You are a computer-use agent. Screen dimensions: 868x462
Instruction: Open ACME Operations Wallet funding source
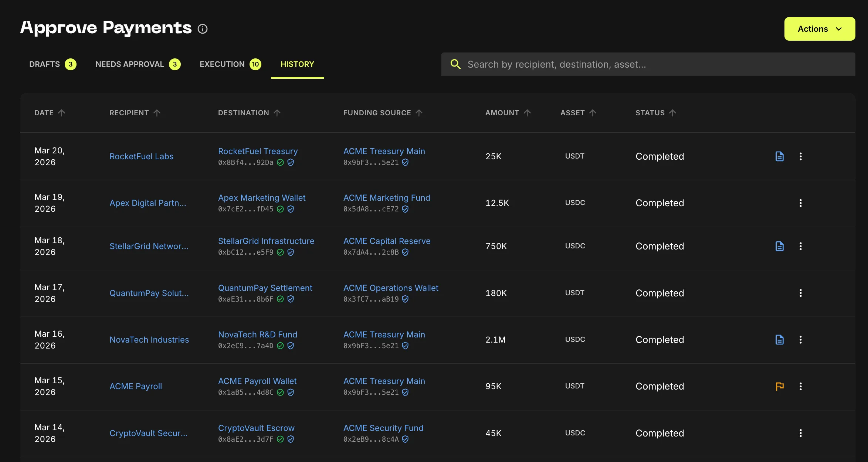[x=391, y=288]
